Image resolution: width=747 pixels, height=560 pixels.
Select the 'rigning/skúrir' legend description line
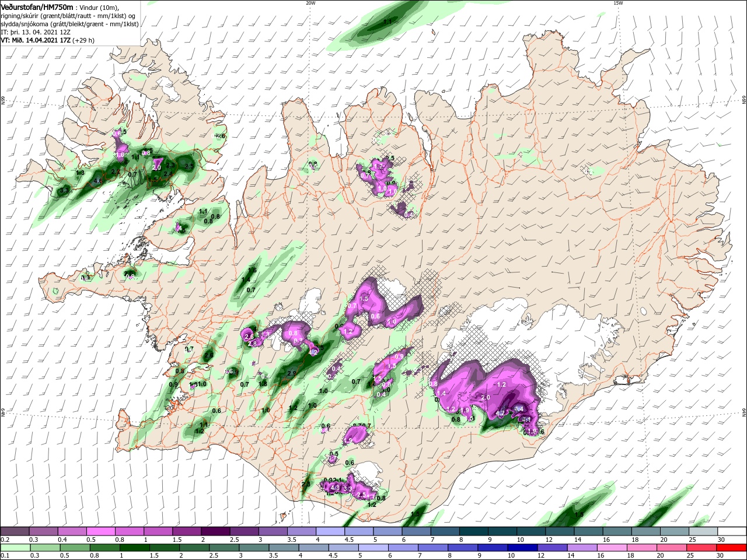(69, 16)
